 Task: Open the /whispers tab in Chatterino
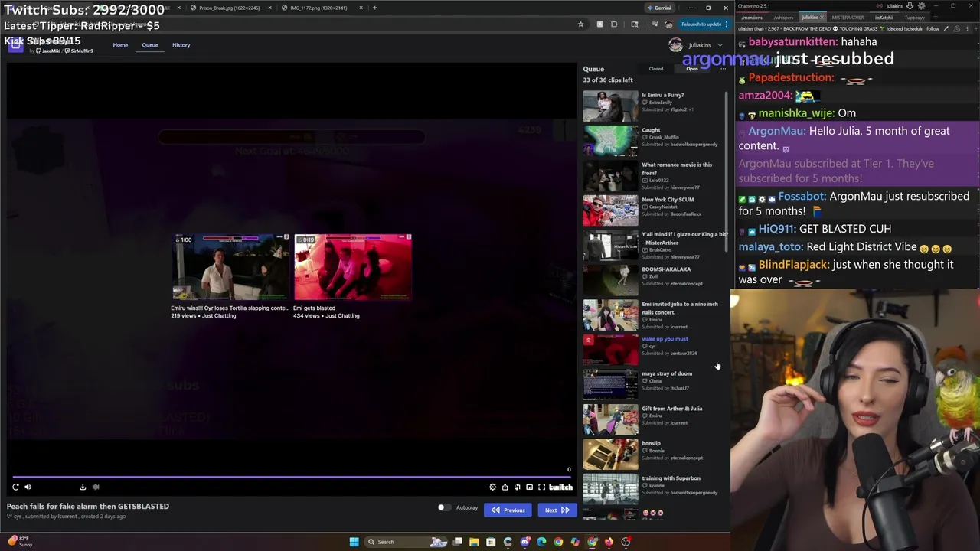click(x=783, y=17)
